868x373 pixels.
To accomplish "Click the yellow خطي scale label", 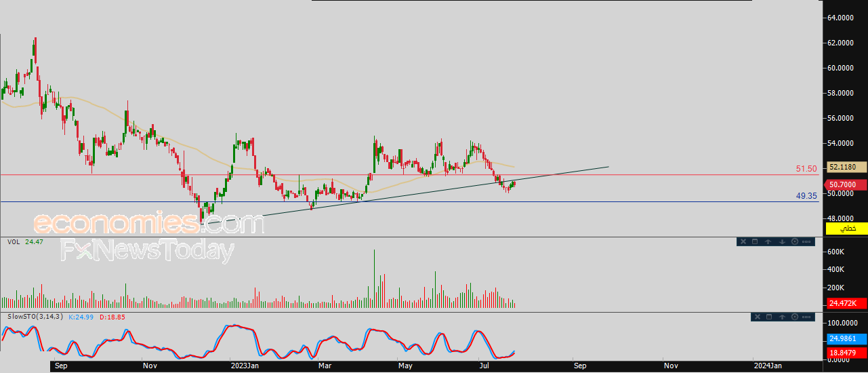I will point(846,229).
